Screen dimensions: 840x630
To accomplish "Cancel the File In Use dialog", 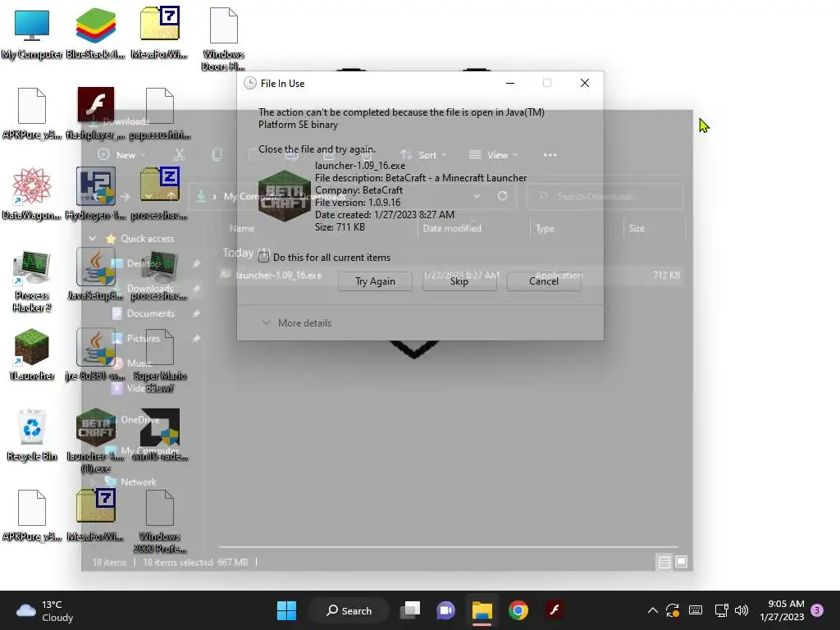I will click(x=544, y=281).
